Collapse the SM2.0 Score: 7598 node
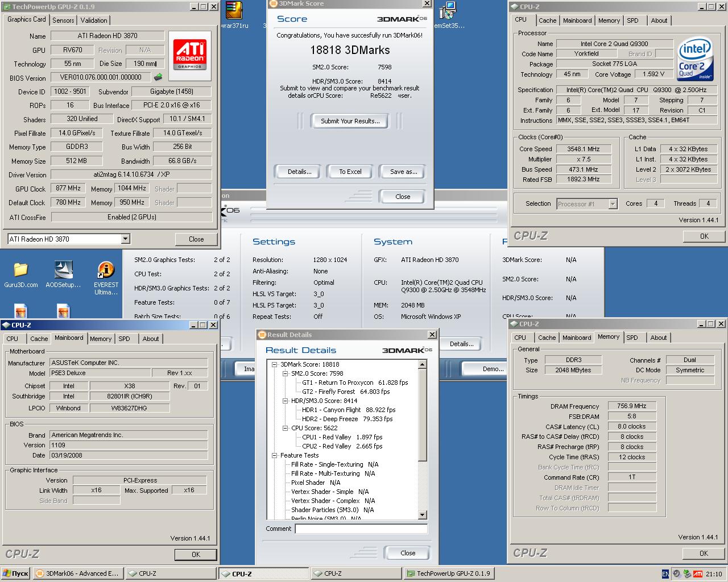This screenshot has width=728, height=582. (286, 373)
